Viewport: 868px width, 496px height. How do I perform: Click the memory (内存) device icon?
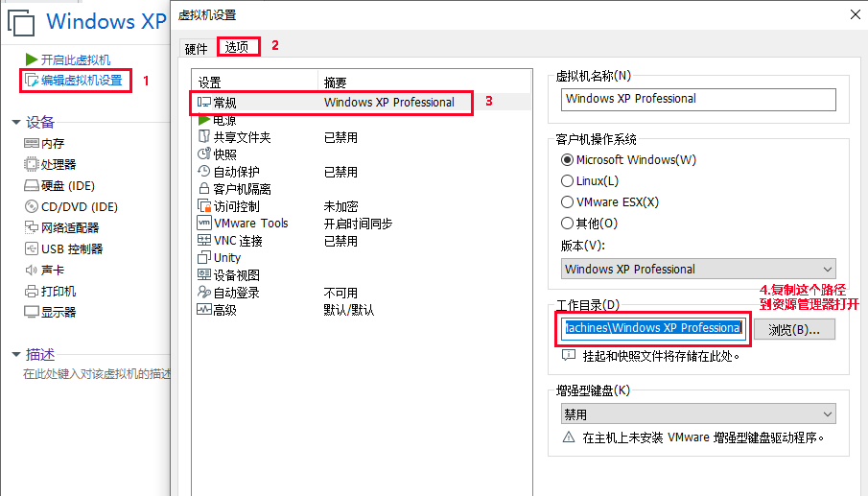pyautogui.click(x=32, y=143)
